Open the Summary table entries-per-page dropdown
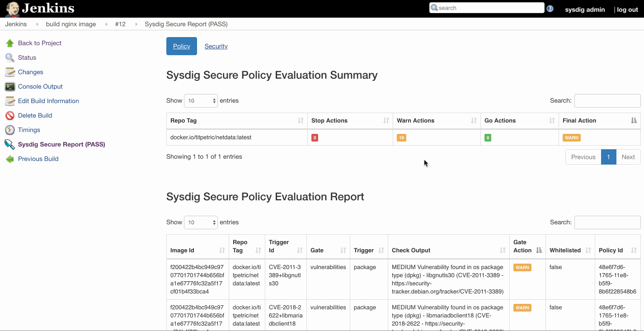 [x=201, y=101]
